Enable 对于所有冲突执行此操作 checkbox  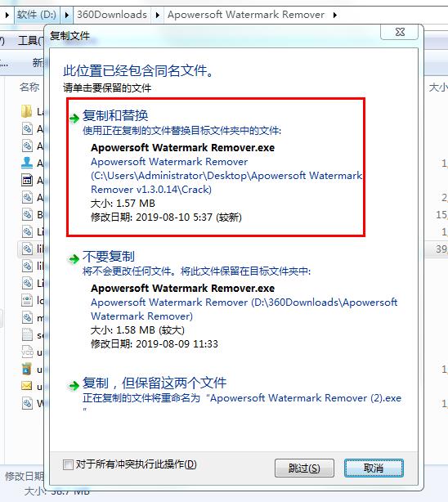68,464
